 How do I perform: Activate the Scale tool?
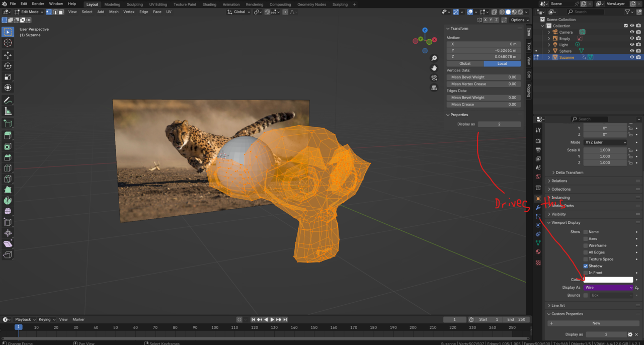pos(8,77)
